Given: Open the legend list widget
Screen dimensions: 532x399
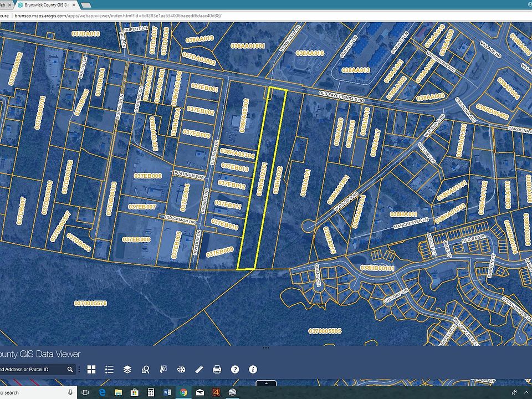Looking at the screenshot, I should 109,370.
